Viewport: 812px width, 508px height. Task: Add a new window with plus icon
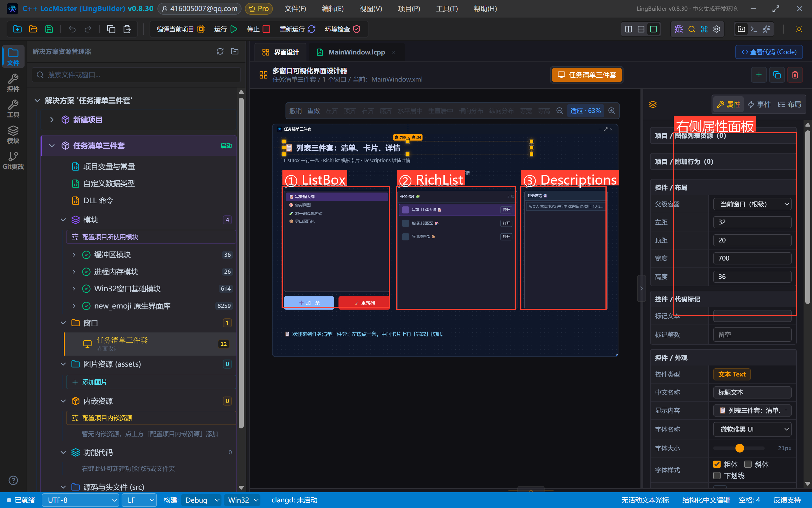[x=759, y=75]
